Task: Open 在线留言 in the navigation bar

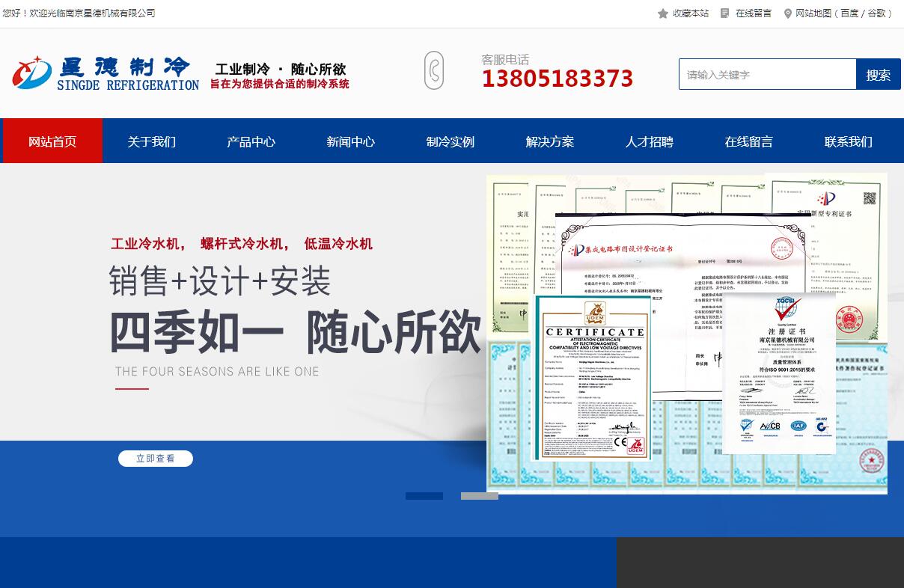Action: pos(749,141)
